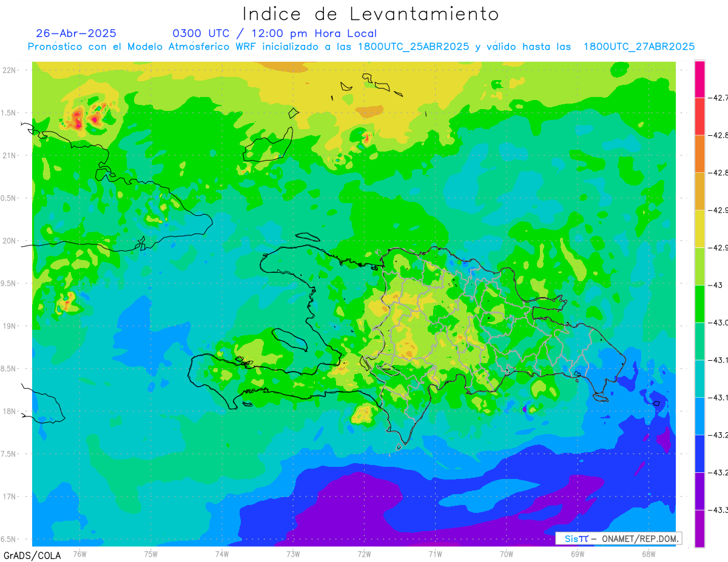This screenshot has height=562, width=728.
Task: Click the '9.5N' latitude label
Action: coord(10,283)
